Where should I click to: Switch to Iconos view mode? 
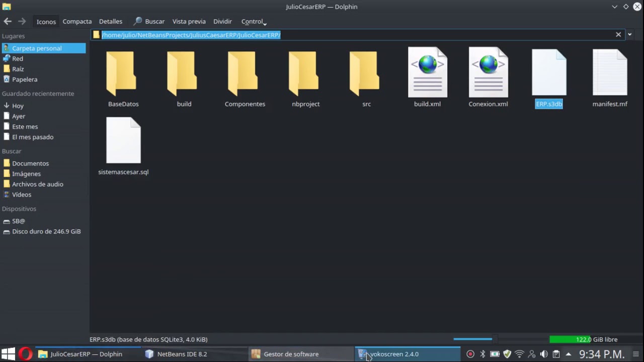pos(46,22)
